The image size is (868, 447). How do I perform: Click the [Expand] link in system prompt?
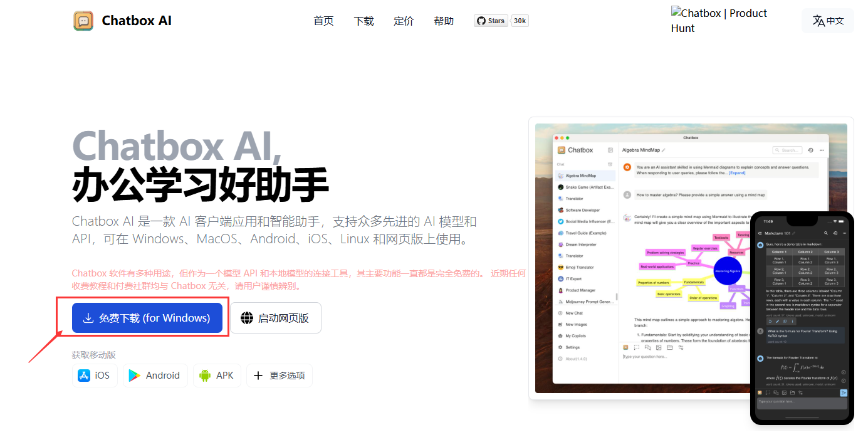tap(737, 172)
